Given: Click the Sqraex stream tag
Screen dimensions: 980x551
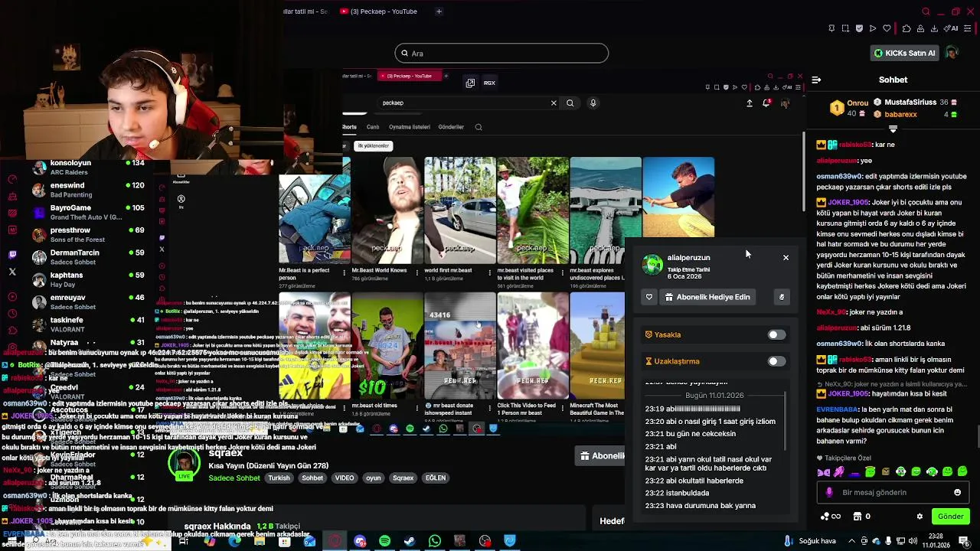Looking at the screenshot, I should pos(403,478).
